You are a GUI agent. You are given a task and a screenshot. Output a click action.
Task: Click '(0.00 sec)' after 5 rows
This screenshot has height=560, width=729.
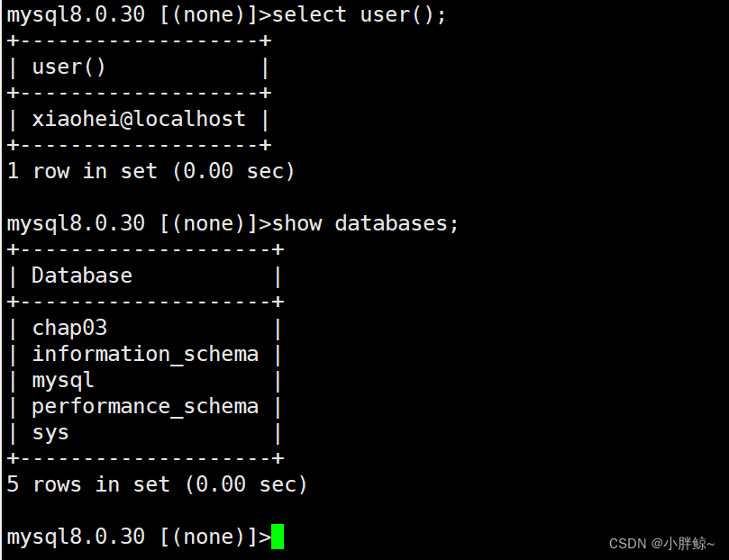(x=246, y=484)
